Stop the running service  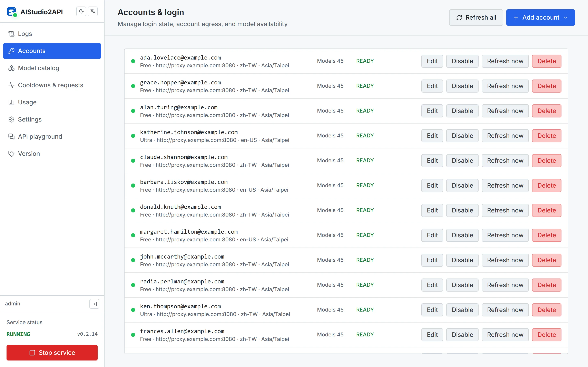tap(52, 353)
